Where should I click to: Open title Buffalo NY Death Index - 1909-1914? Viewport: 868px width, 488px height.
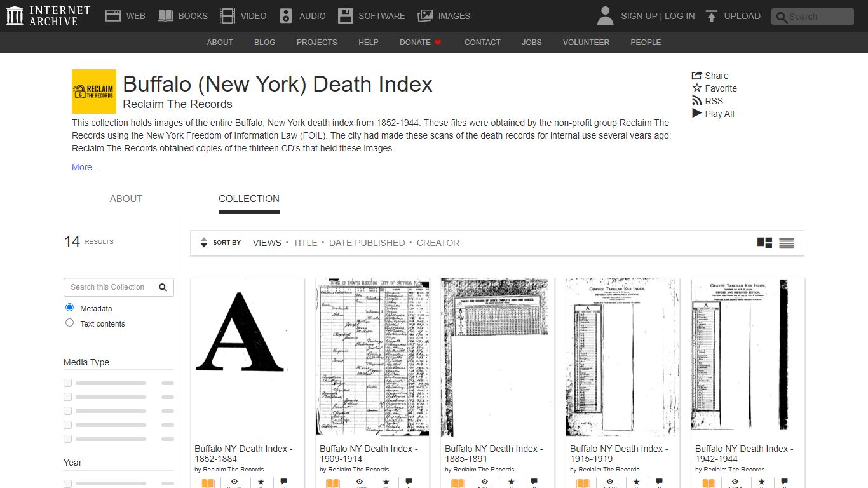(369, 454)
